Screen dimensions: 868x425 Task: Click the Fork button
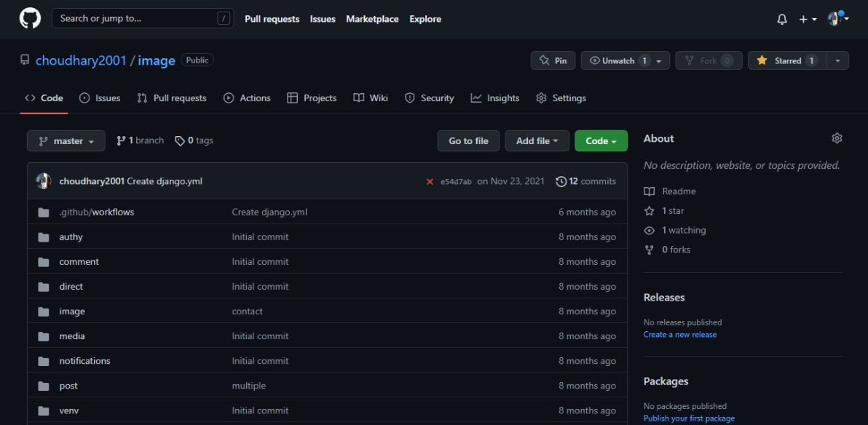point(709,60)
